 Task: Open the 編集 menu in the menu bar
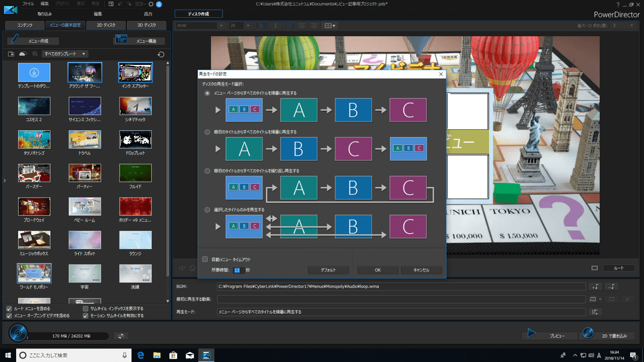point(45,4)
